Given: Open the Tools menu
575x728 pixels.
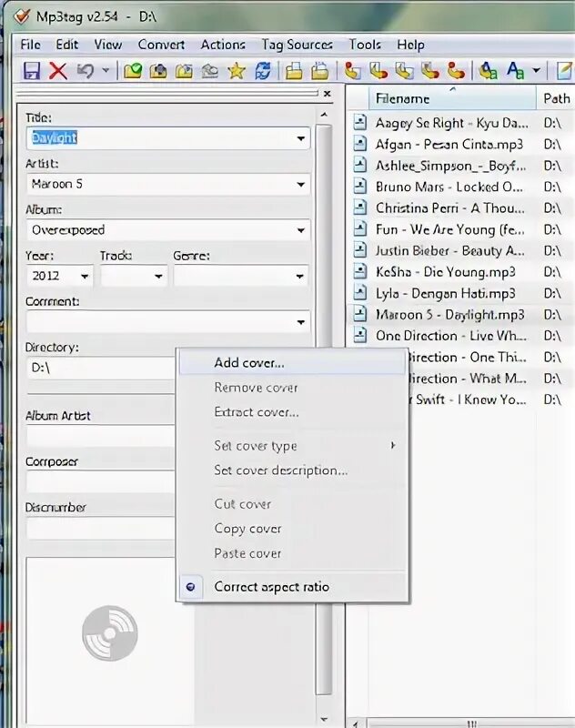Looking at the screenshot, I should (x=365, y=45).
